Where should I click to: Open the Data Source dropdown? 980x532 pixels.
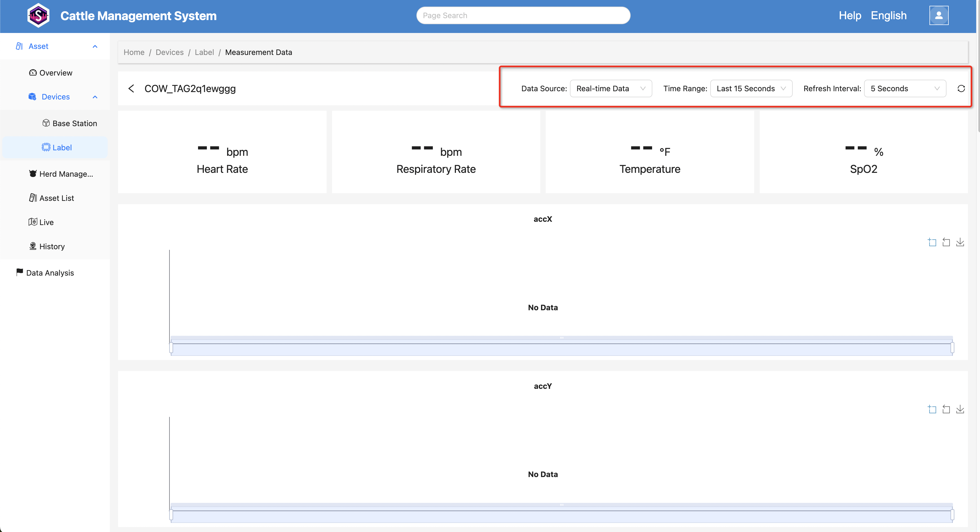[x=611, y=89]
